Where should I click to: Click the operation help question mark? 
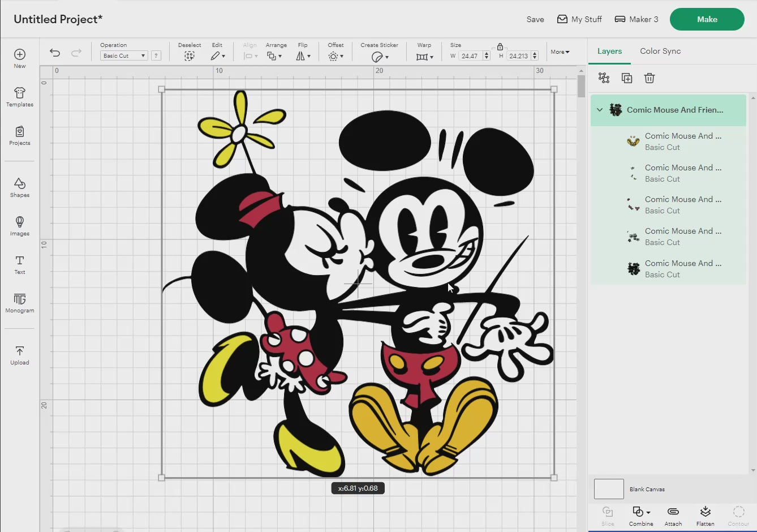pos(156,55)
